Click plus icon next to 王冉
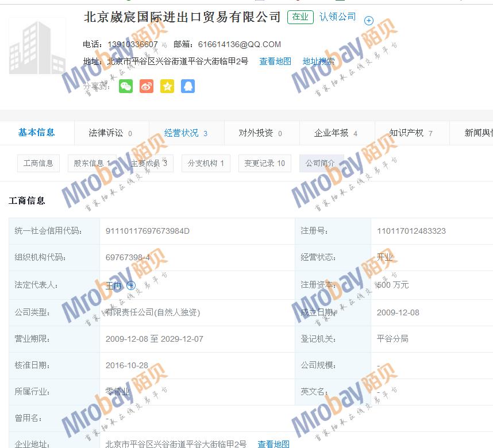 point(131,285)
